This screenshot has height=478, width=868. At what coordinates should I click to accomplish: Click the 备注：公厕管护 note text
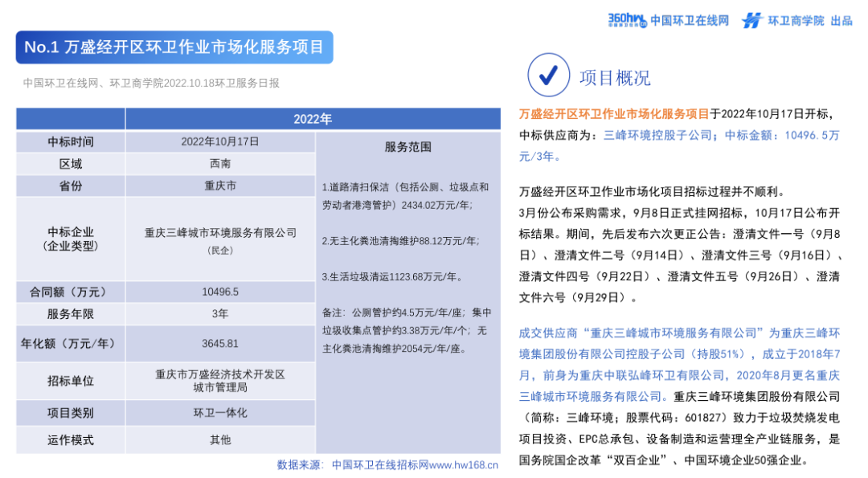click(x=407, y=331)
